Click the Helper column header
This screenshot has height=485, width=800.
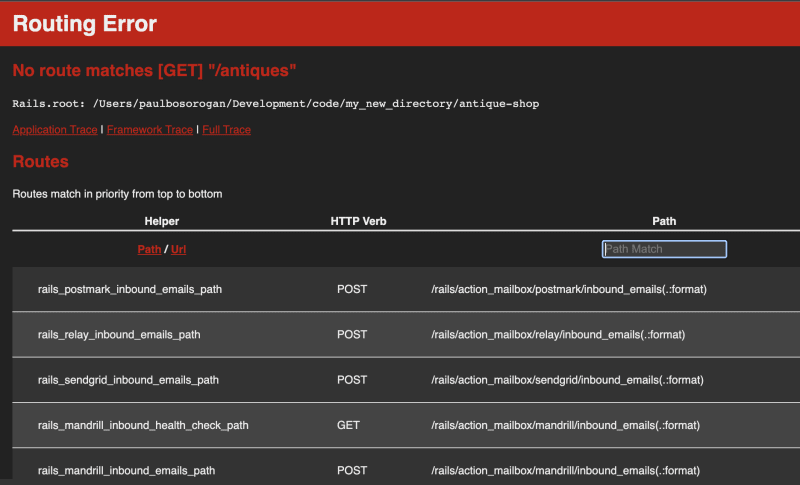tap(161, 221)
